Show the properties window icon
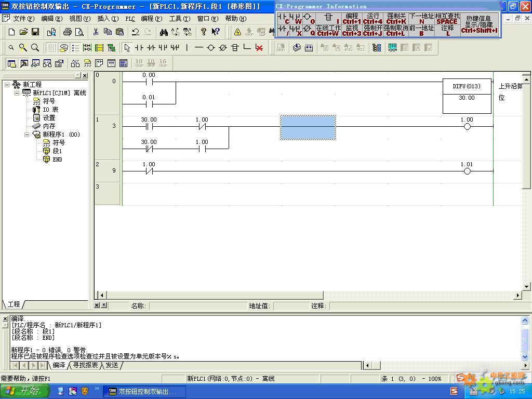Viewport: 532px width, 399px height. 59,63
